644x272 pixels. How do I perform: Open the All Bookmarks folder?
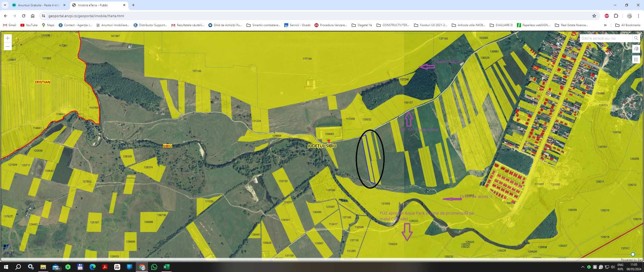coord(628,25)
